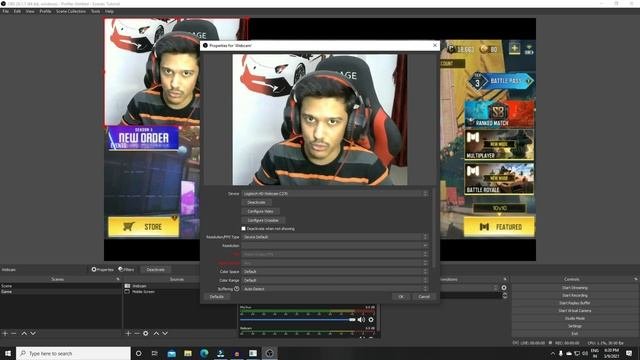Open Resolution dropdown in properties
The height and width of the screenshot is (360, 640).
[336, 246]
